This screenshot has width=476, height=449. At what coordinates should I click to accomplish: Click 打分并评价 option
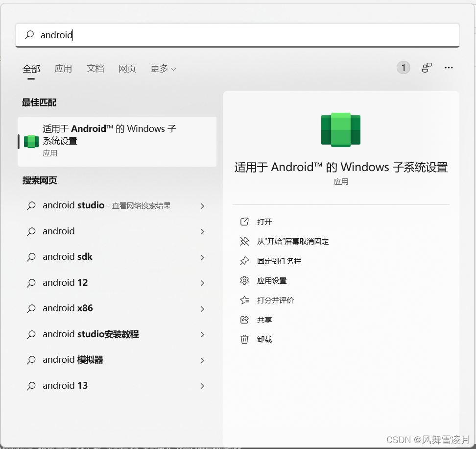point(275,300)
